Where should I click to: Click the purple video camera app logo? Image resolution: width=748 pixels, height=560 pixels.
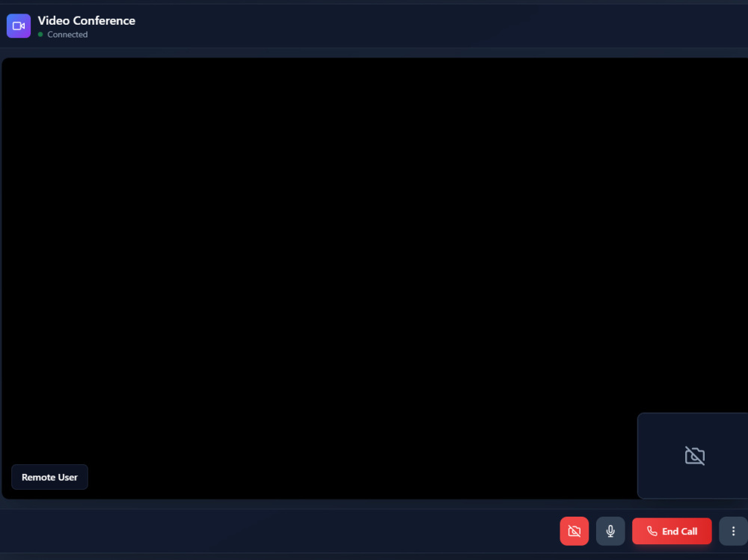tap(19, 25)
